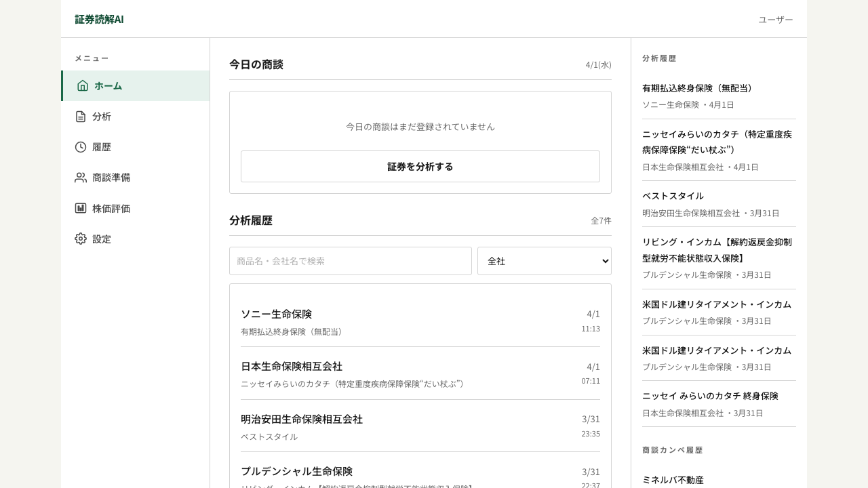The image size is (868, 488).
Task: Click the clock icon beside 履歴
Action: click(x=81, y=147)
